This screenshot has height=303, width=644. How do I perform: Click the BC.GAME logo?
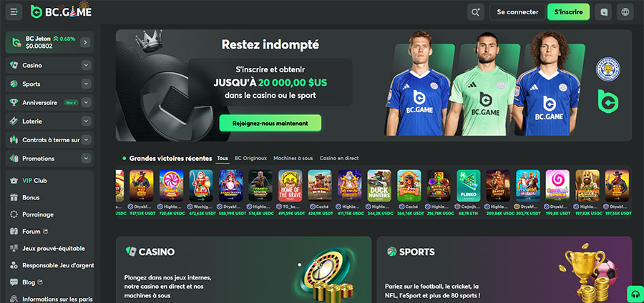[x=61, y=12]
